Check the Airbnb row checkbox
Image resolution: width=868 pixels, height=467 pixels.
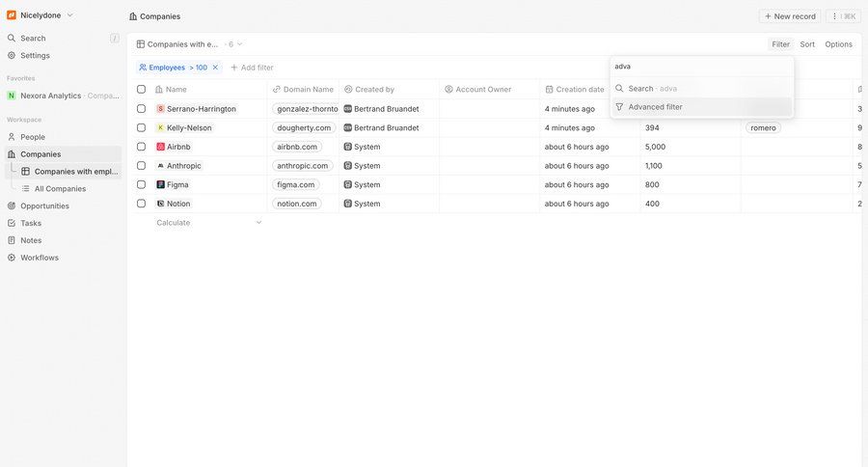141,147
